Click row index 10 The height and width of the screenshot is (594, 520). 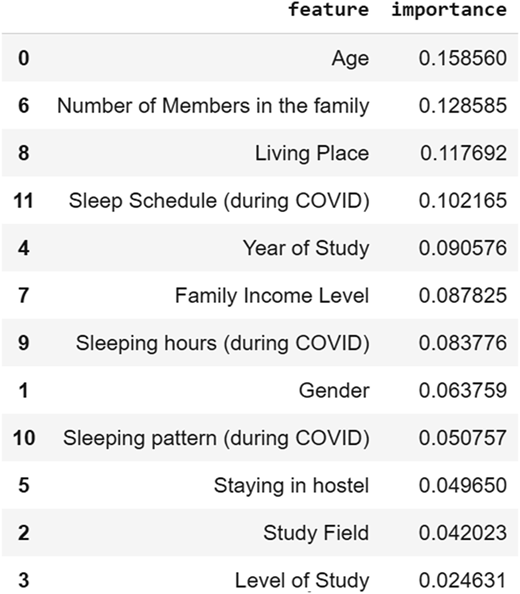[23, 438]
